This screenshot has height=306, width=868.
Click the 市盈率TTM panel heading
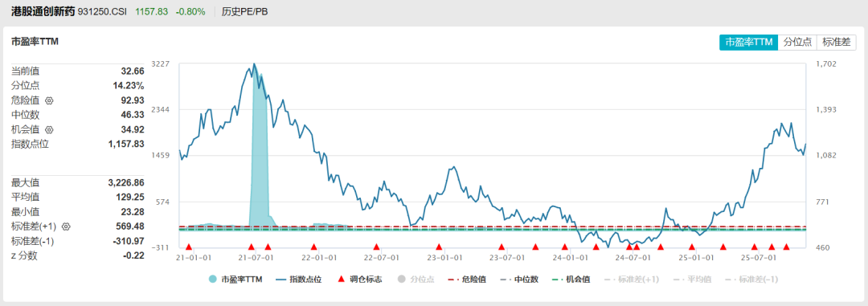(x=35, y=41)
